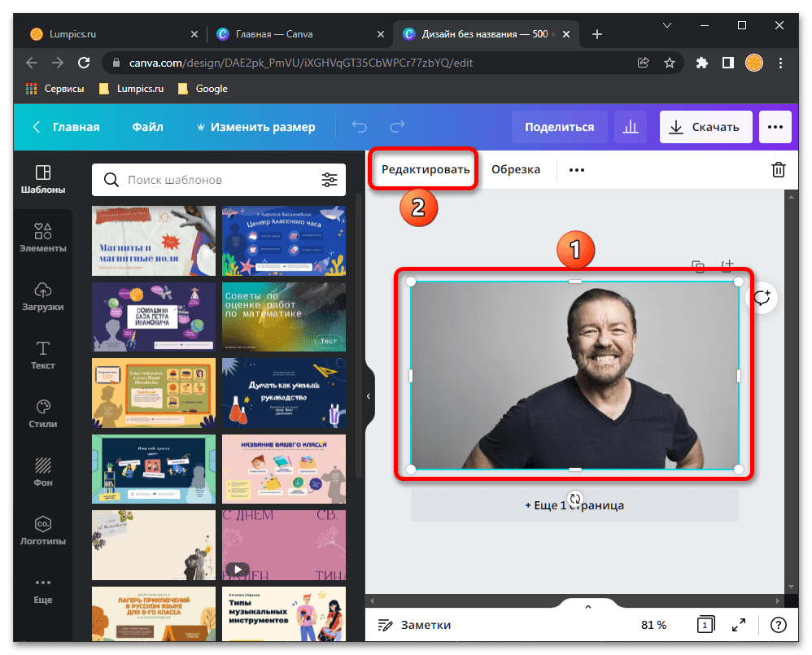The image size is (812, 655).
Task: Collapse the side panel with the arrow handle
Action: tap(369, 396)
